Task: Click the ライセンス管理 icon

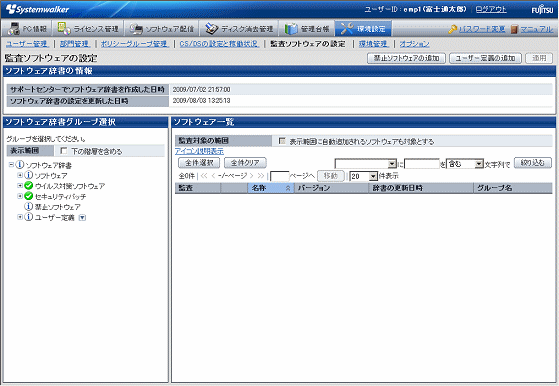Action: [x=64, y=29]
